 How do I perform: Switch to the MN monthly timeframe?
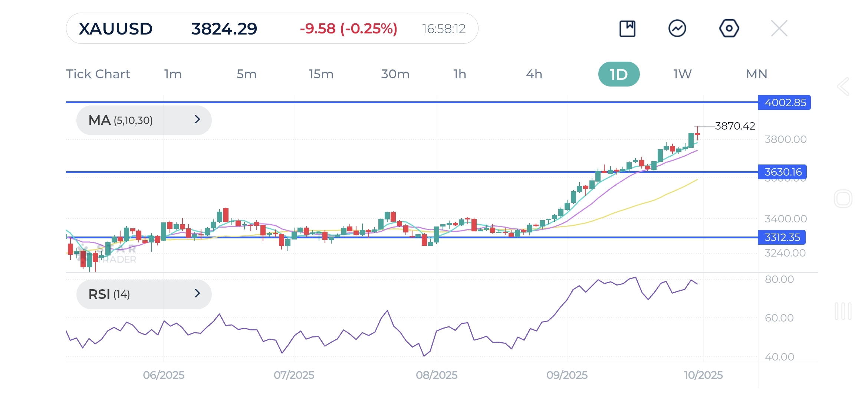(x=756, y=74)
